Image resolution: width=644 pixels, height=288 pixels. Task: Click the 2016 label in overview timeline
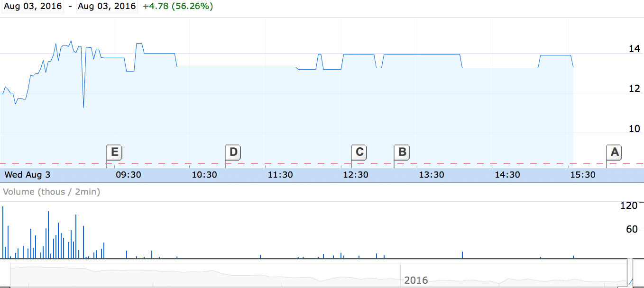(x=416, y=280)
